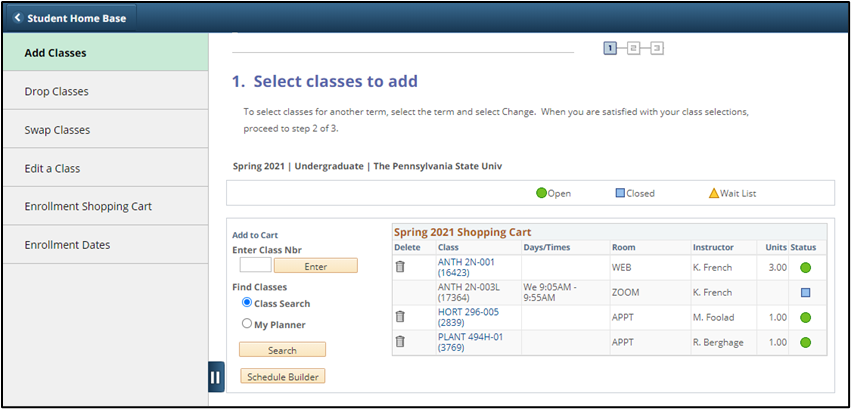Screen dimensions: 851x409
Task: Click the 3.00 units value
Action: tap(778, 267)
